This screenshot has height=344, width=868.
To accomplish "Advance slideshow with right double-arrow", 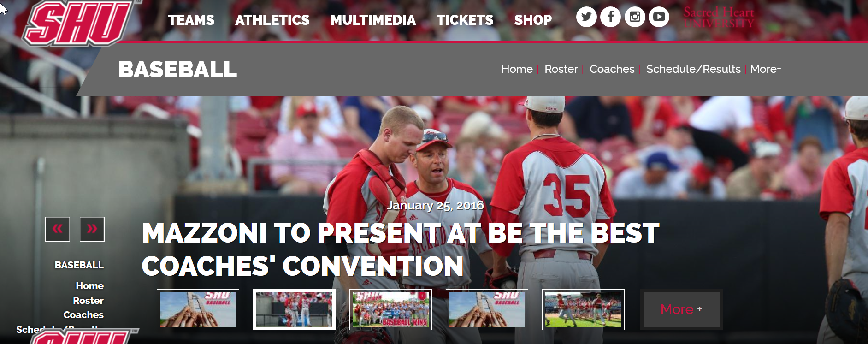I will 92,229.
